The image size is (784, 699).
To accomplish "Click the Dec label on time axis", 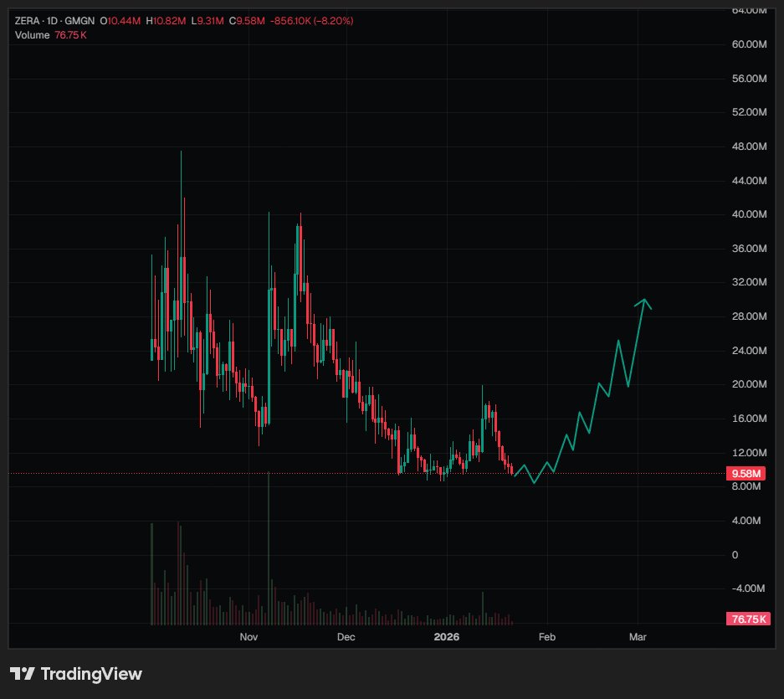I will pos(346,637).
